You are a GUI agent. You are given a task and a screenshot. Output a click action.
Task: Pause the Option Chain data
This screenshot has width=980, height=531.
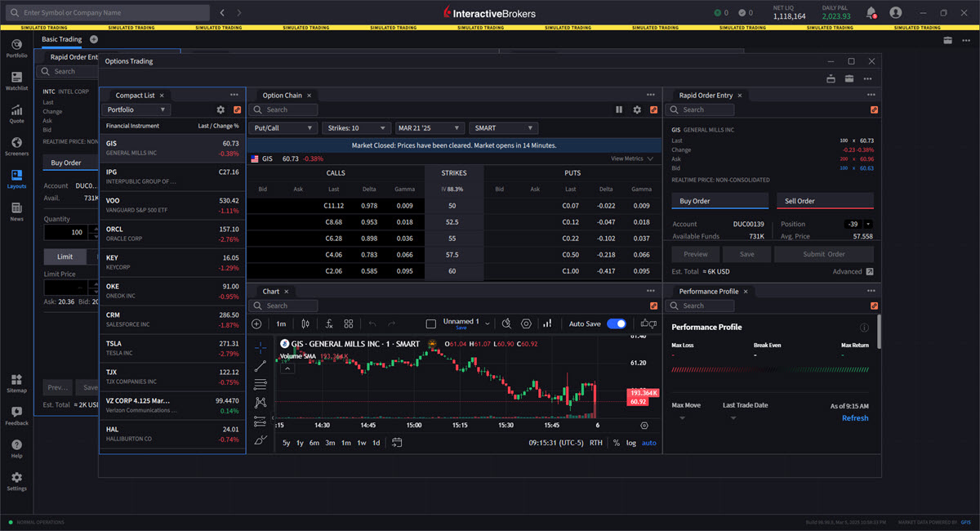tap(619, 109)
